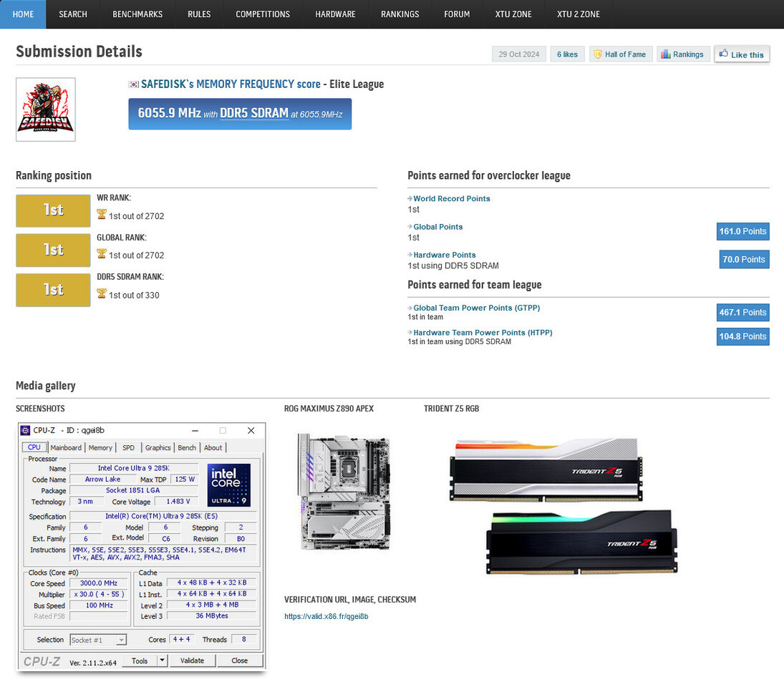Open the Socket #1 selection dropdown
Image resolution: width=784 pixels, height=687 pixels.
[x=120, y=640]
